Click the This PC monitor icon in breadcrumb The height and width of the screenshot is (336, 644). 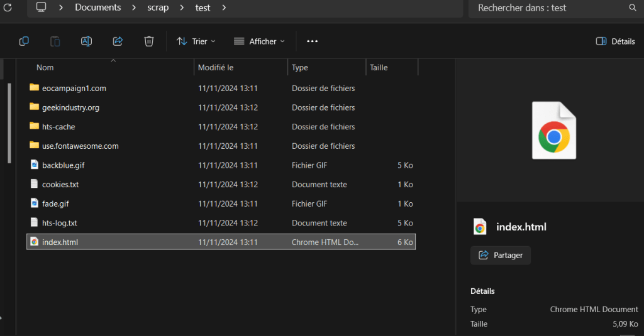coord(42,8)
